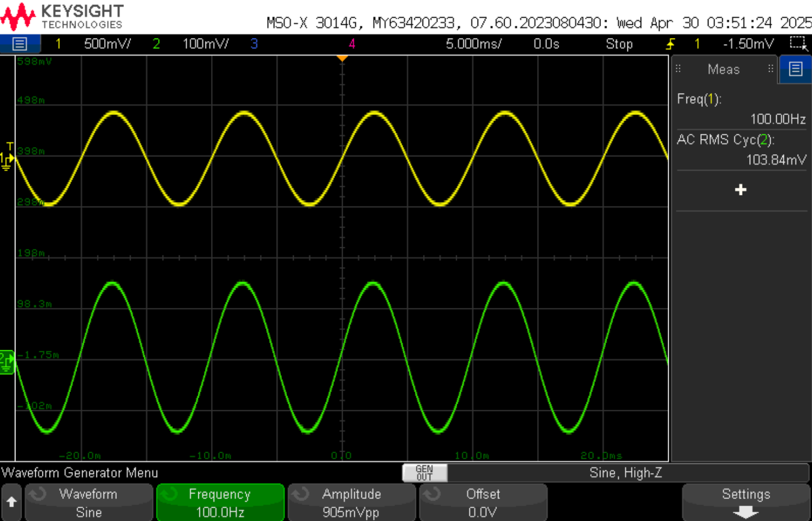The width and height of the screenshot is (812, 521).
Task: Open the rising edge trigger icon
Action: click(x=670, y=44)
